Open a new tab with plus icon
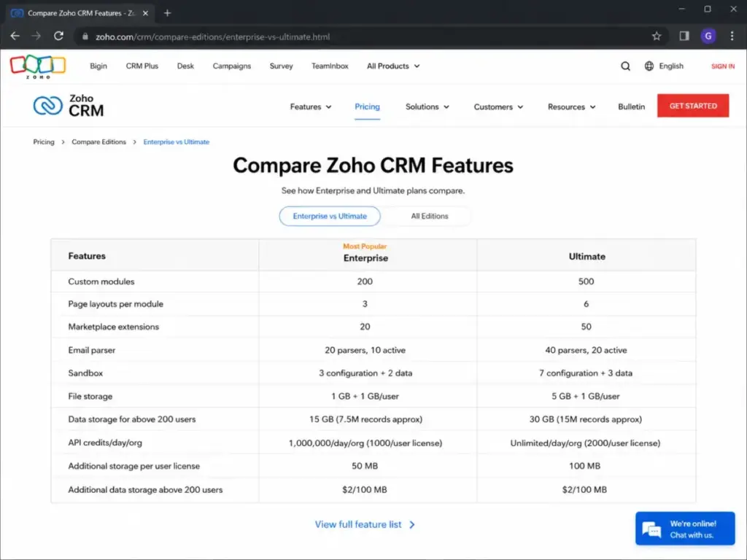 [x=167, y=13]
